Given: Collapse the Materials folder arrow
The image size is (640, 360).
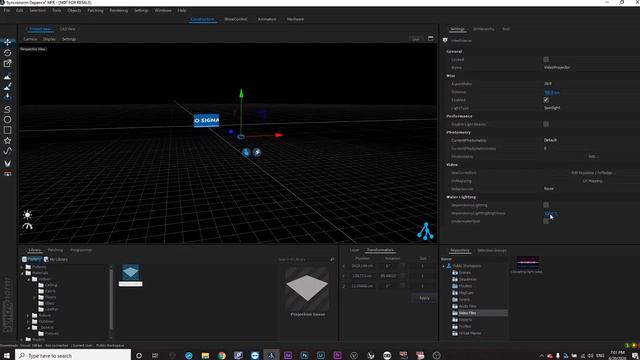Looking at the screenshot, I should 22,273.
